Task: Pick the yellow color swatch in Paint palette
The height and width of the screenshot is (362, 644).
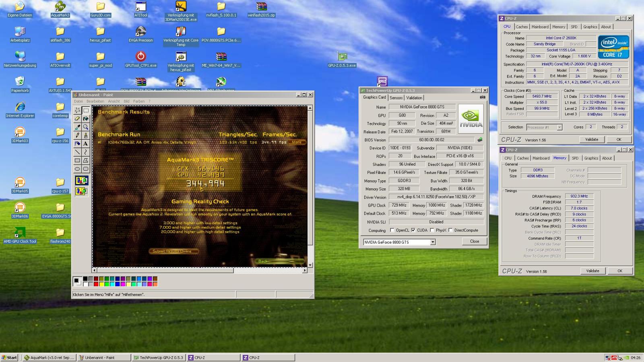Action: click(101, 284)
